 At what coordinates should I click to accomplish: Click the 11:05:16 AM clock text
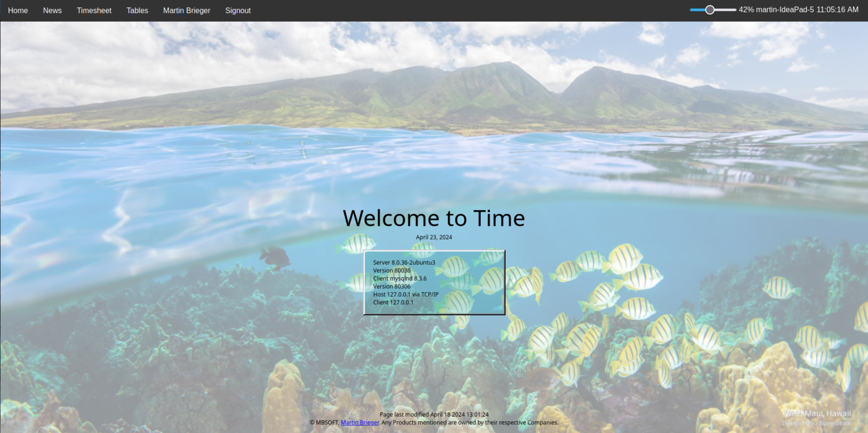[837, 10]
